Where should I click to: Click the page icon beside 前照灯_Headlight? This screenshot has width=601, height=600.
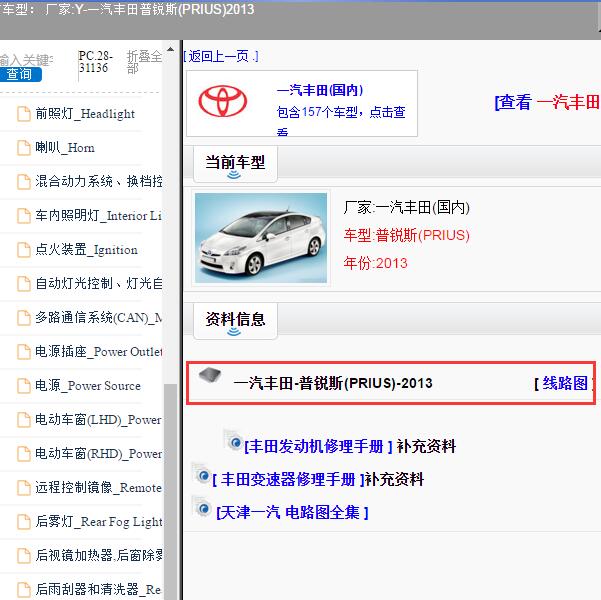click(24, 114)
